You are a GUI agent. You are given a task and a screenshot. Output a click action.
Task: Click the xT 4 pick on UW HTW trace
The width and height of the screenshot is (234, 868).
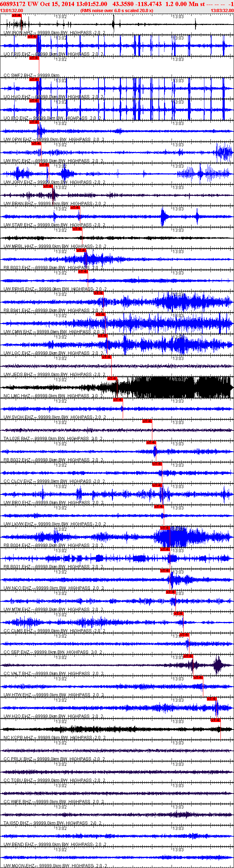click(198, 678)
